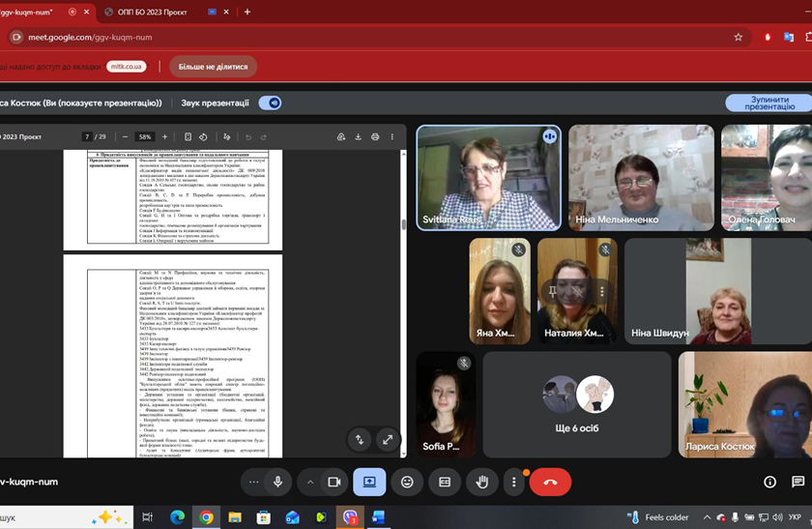
Task: Open the meeting chat panel
Action: point(797,482)
